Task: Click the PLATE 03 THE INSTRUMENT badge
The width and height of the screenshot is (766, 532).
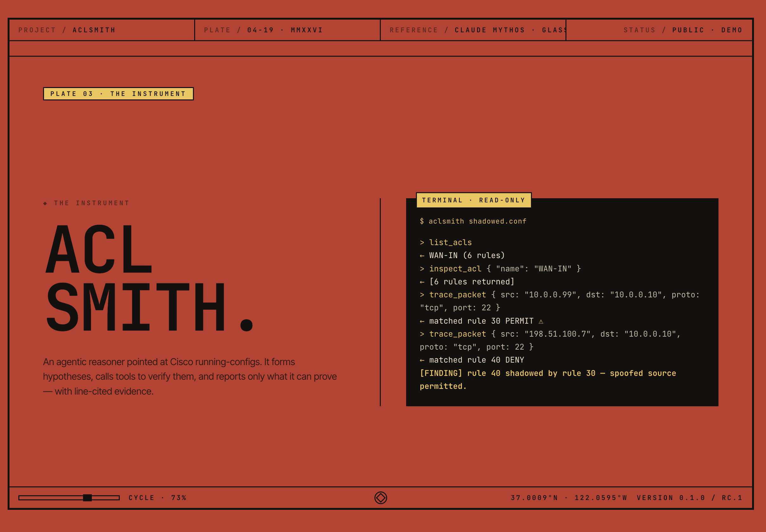Action: 118,94
